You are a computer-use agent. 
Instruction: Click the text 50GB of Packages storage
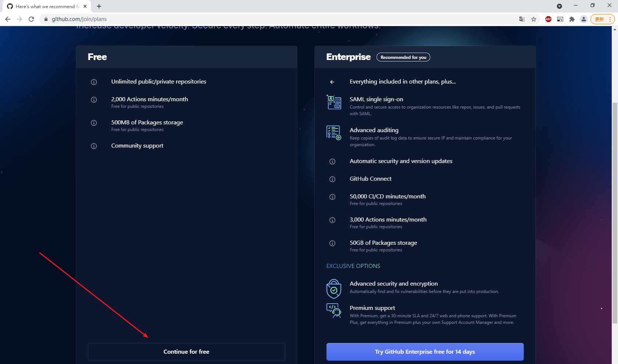pos(384,243)
